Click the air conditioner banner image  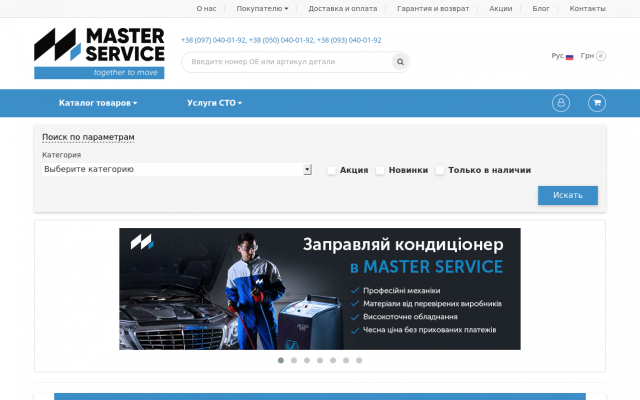[320, 289]
